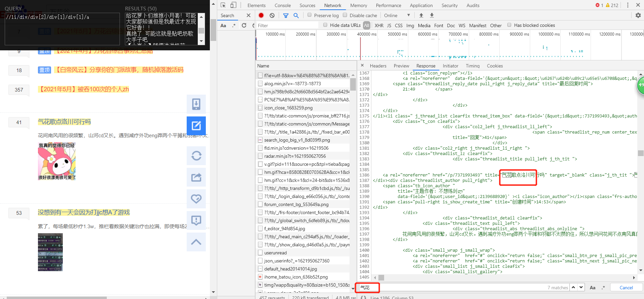Tick checkbox for alog.min.js request
This screenshot has height=299, width=644.
(x=260, y=84)
